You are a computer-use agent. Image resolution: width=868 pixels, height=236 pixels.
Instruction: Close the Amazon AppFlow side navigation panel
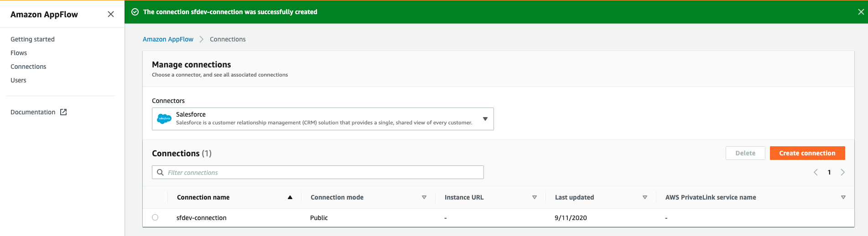(x=110, y=14)
